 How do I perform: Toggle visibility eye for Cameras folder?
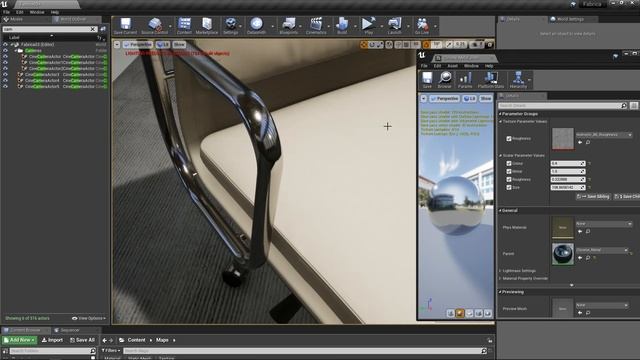click(5, 51)
